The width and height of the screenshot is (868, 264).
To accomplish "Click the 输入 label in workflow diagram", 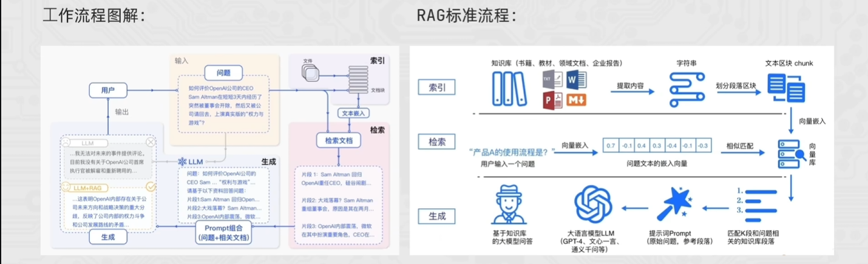I will (182, 61).
